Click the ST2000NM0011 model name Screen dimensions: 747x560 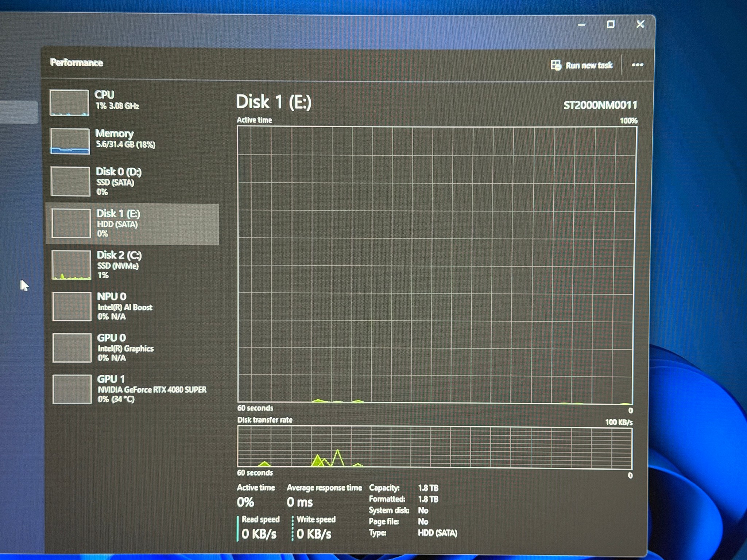click(600, 105)
